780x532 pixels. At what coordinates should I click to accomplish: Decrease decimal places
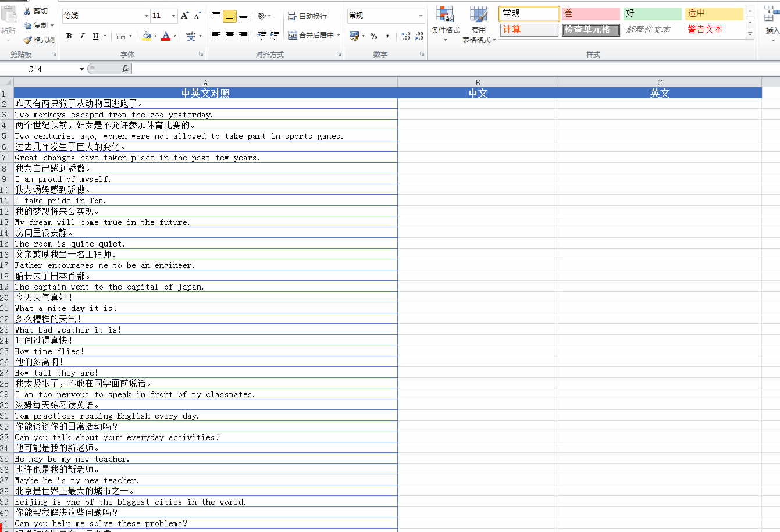click(419, 35)
